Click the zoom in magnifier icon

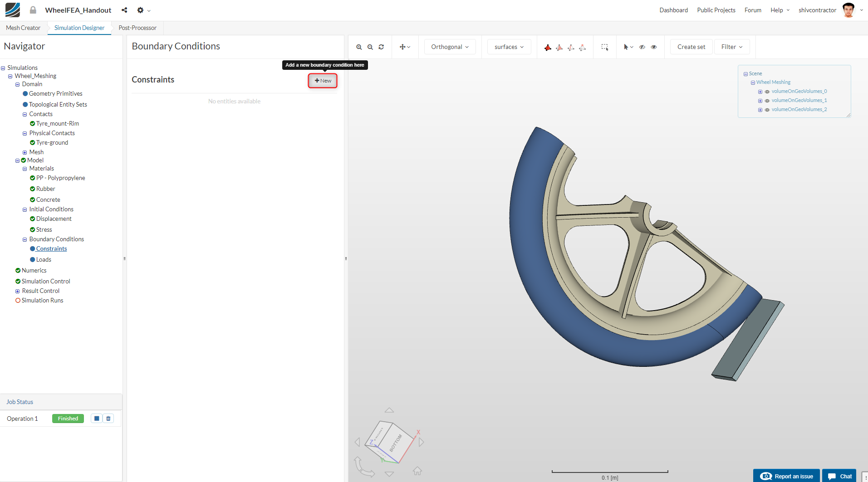[359, 47]
